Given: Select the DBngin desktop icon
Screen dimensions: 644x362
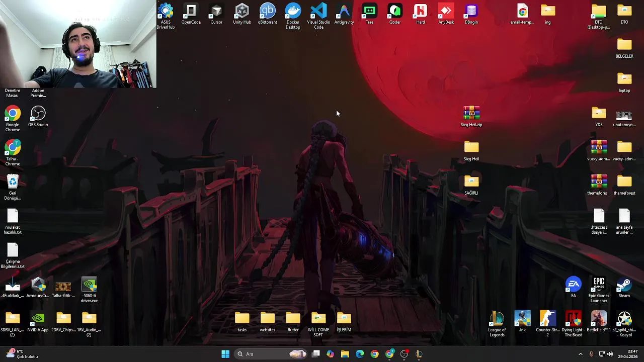Looking at the screenshot, I should (471, 15).
